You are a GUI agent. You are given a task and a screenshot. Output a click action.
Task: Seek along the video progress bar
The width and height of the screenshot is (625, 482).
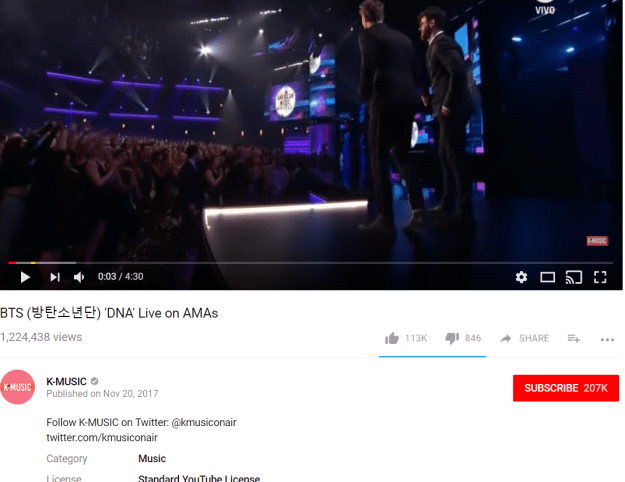[311, 263]
